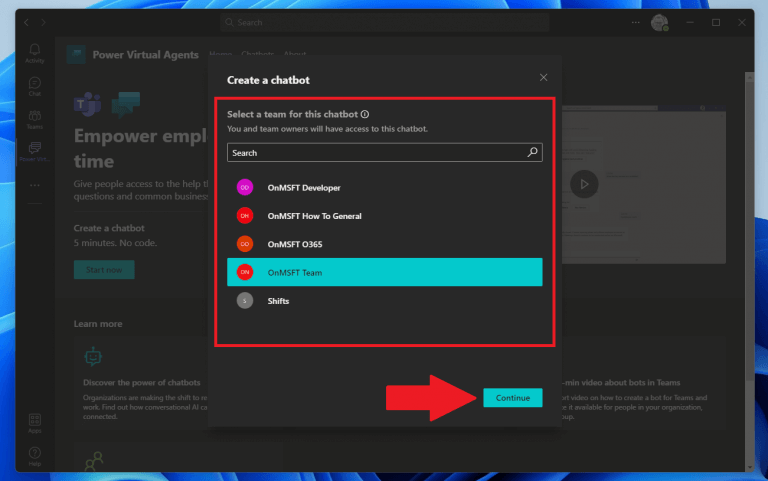Click the OnMSFT Developer team avatar

[x=245, y=187]
